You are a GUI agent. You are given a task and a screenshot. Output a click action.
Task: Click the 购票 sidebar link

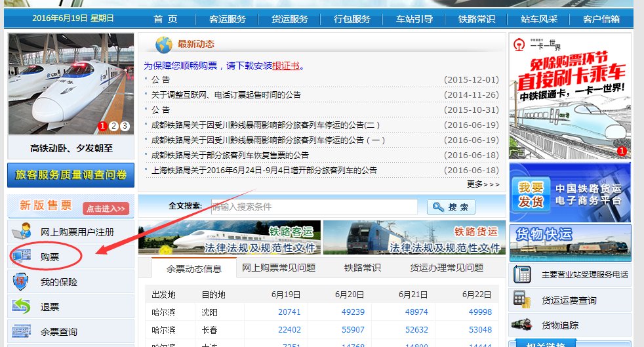(50, 257)
